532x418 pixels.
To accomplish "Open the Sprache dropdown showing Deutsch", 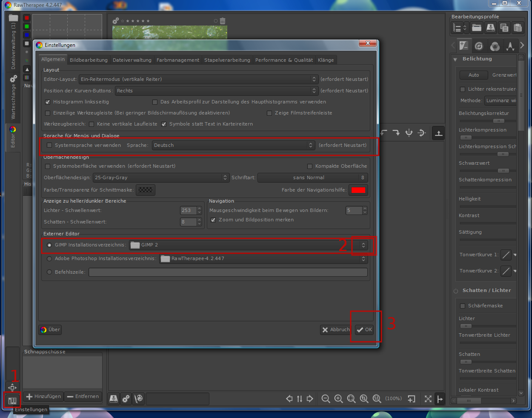I will coord(234,145).
